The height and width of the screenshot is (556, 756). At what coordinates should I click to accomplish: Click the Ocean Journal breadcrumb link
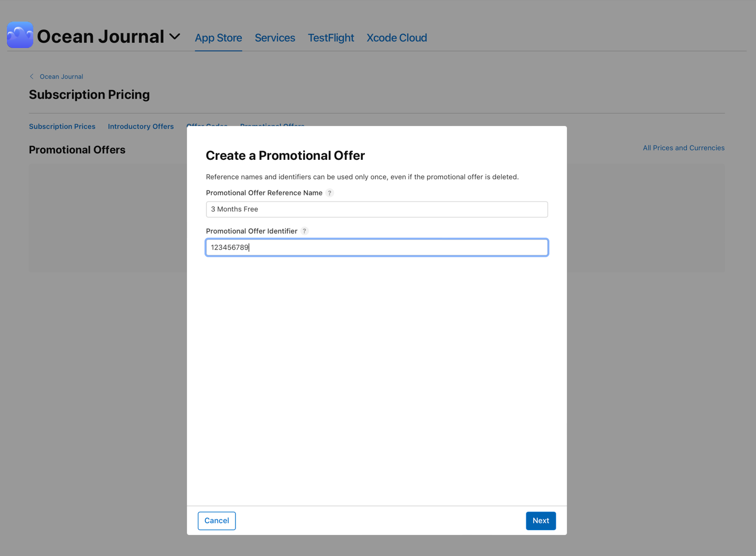coord(61,76)
